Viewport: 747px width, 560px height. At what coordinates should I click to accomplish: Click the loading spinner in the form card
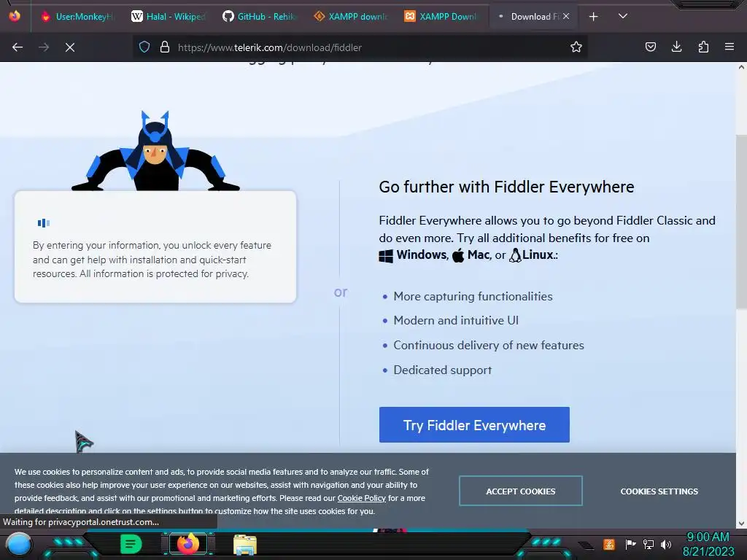click(x=43, y=223)
